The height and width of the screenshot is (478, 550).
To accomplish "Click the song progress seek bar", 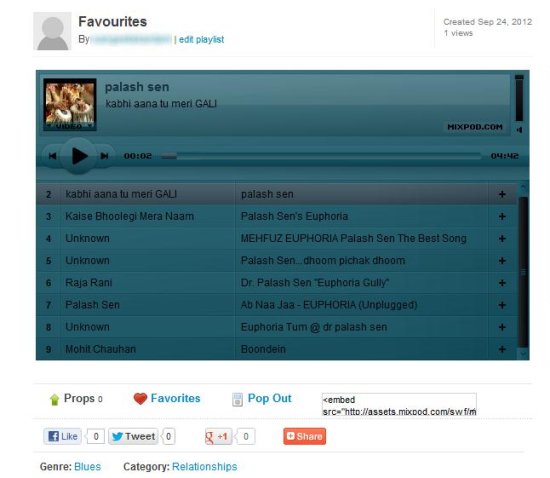I will point(321,156).
